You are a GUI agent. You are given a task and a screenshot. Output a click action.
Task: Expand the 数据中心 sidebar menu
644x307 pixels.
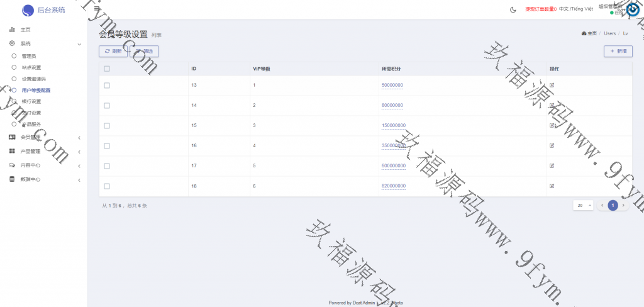click(x=43, y=179)
